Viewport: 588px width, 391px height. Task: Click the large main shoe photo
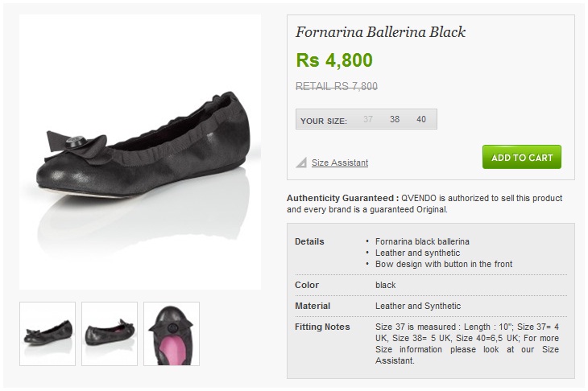click(140, 152)
